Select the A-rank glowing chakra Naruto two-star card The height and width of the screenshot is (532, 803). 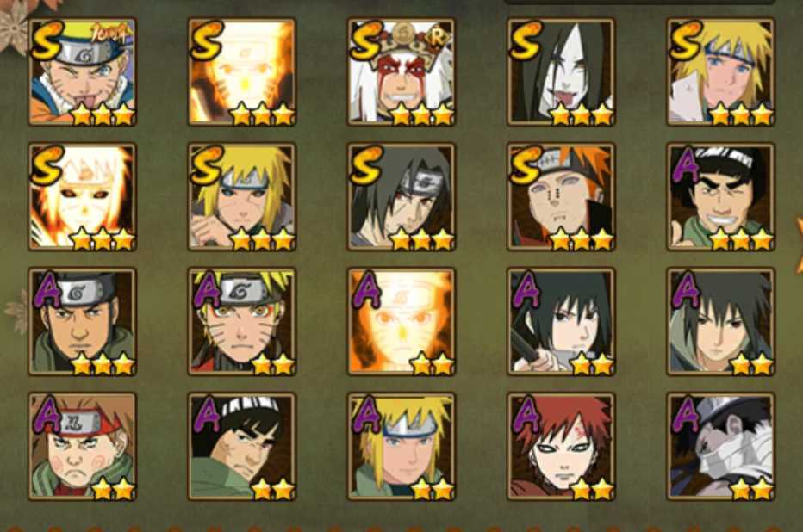point(401,322)
